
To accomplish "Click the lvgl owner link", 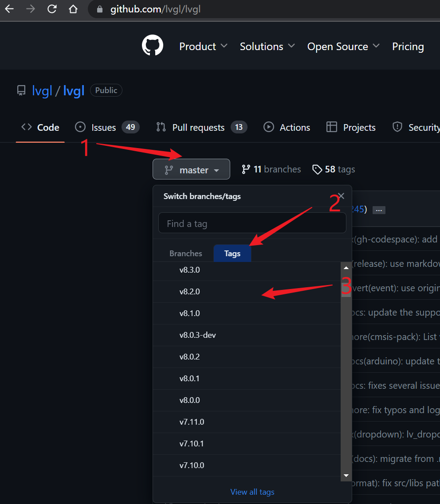I will click(x=42, y=91).
